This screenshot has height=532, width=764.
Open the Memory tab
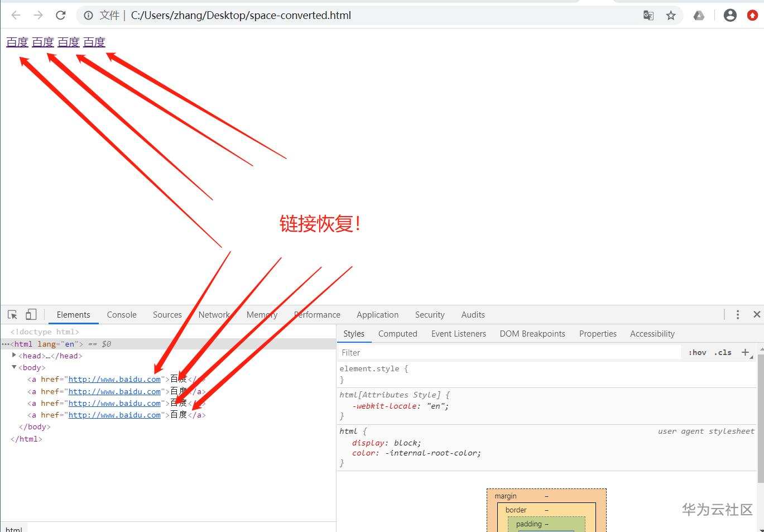tap(262, 315)
